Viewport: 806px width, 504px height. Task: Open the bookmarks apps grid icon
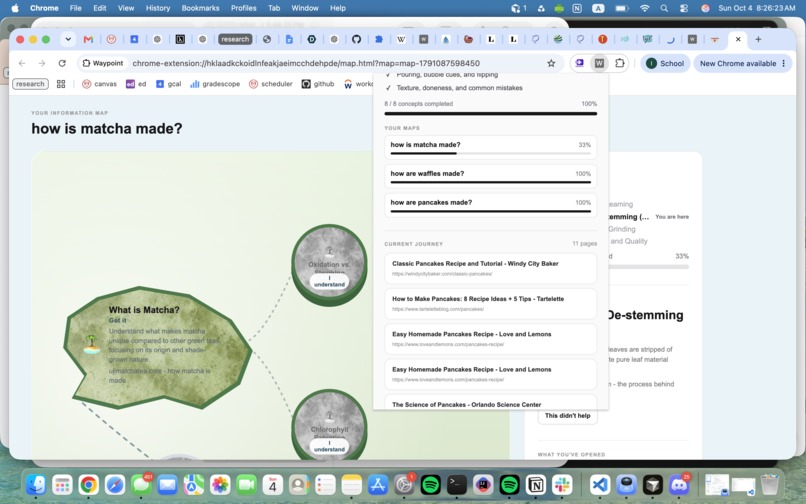61,84
